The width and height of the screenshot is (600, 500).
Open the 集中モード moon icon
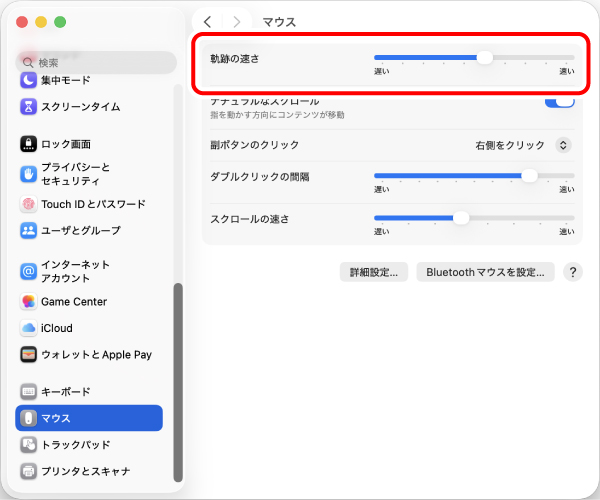pos(28,80)
